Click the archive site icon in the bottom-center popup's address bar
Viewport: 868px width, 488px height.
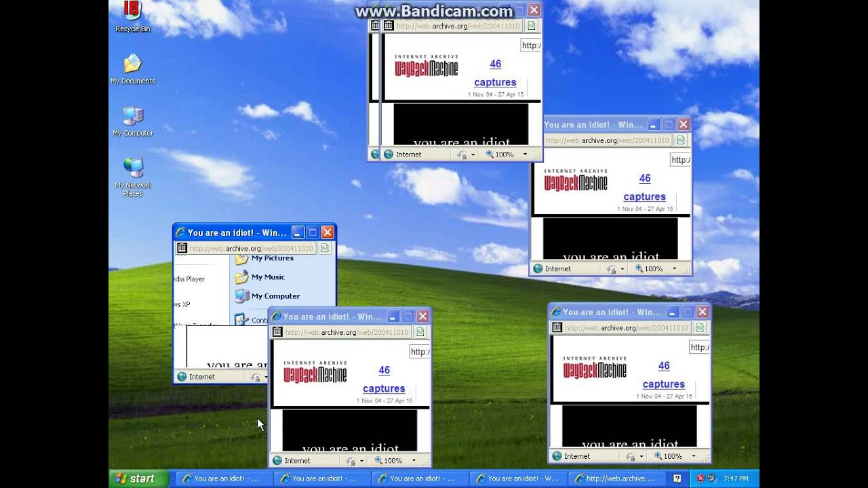(x=277, y=332)
